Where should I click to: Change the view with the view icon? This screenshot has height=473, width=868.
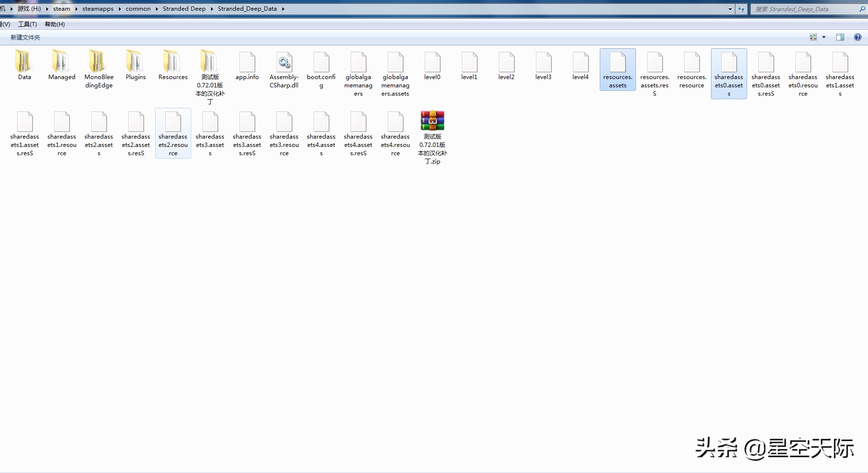[x=813, y=37]
